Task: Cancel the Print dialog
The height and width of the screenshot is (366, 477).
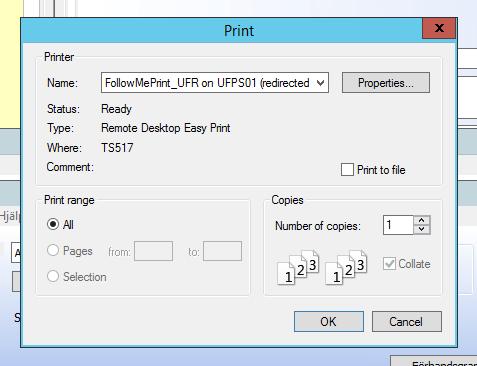Action: pos(407,322)
